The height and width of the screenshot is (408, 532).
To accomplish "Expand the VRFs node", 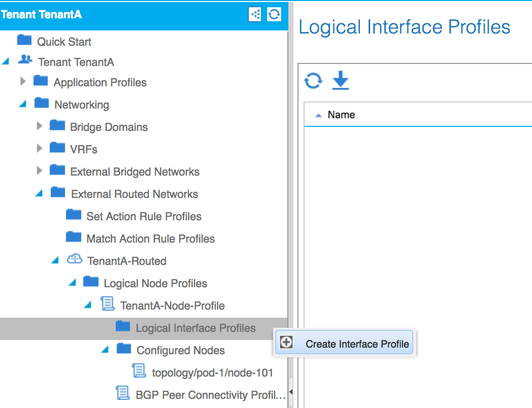I will point(40,148).
